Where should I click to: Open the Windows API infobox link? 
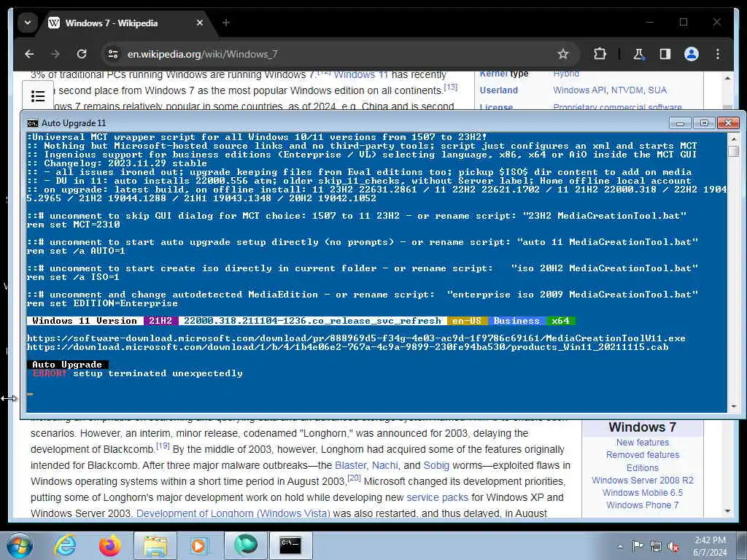(x=578, y=90)
